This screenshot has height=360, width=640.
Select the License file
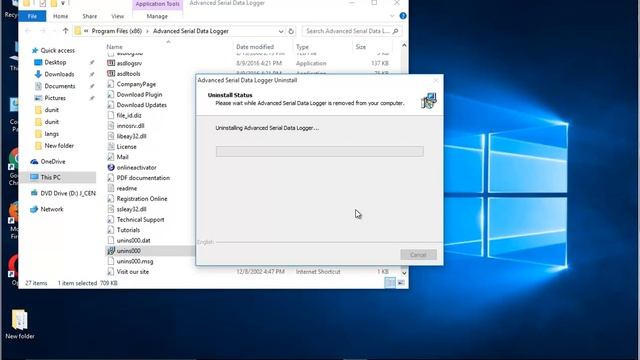pyautogui.click(x=127, y=147)
